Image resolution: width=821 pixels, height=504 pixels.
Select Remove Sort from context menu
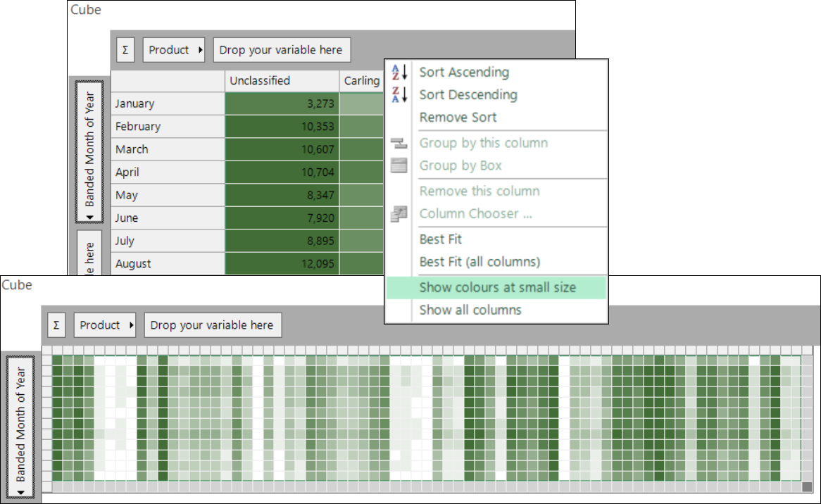[458, 118]
